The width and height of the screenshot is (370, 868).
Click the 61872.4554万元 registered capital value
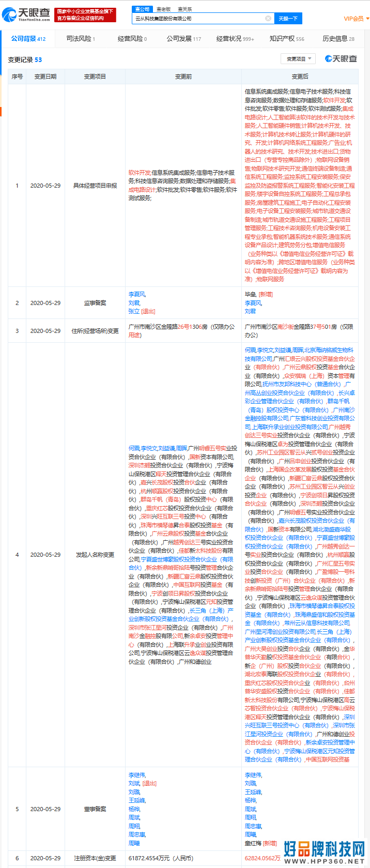(x=161, y=858)
